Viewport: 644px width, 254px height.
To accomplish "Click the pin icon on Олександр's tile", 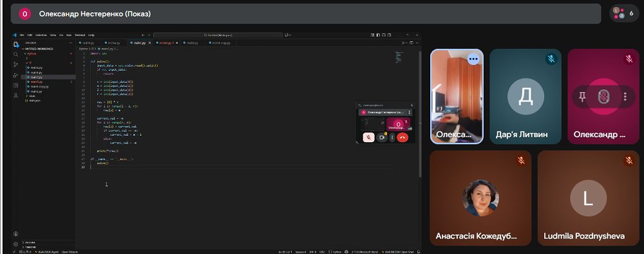I will coord(582,97).
